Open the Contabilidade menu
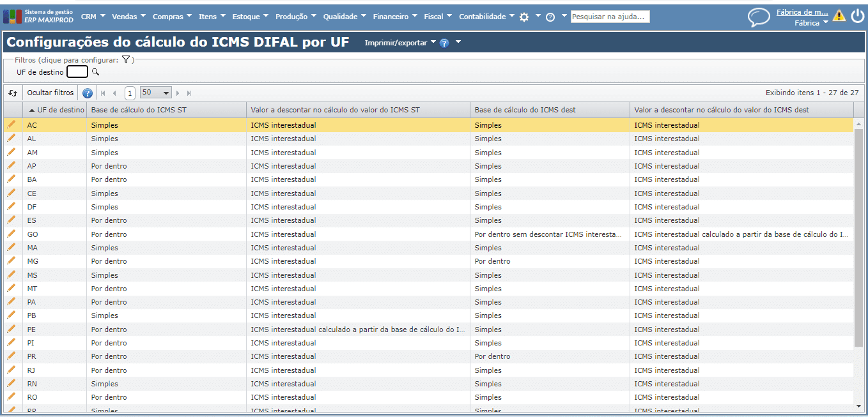 click(x=486, y=17)
